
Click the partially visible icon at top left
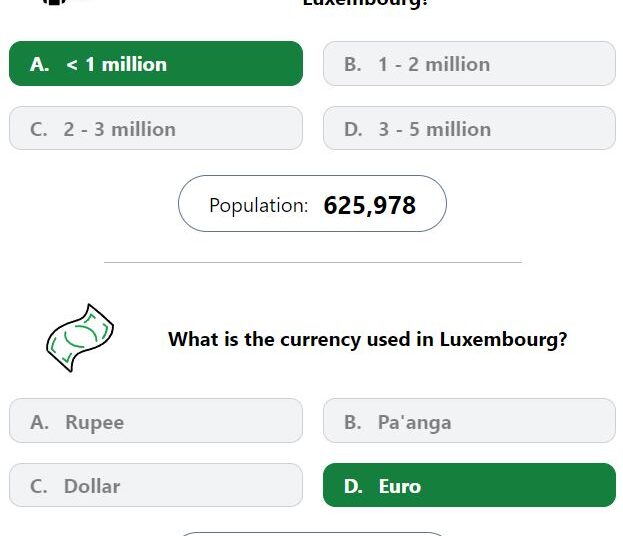pyautogui.click(x=54, y=2)
